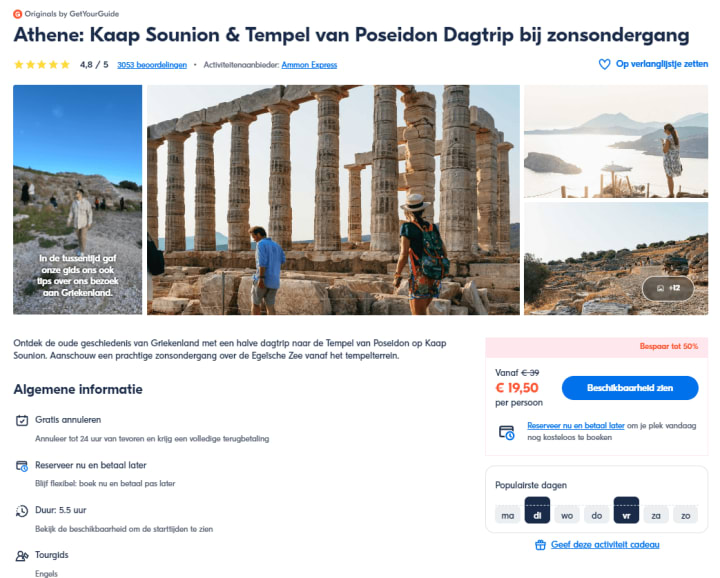
Task: Click the Reserveer nu wallet icon in info list
Action: tap(22, 466)
